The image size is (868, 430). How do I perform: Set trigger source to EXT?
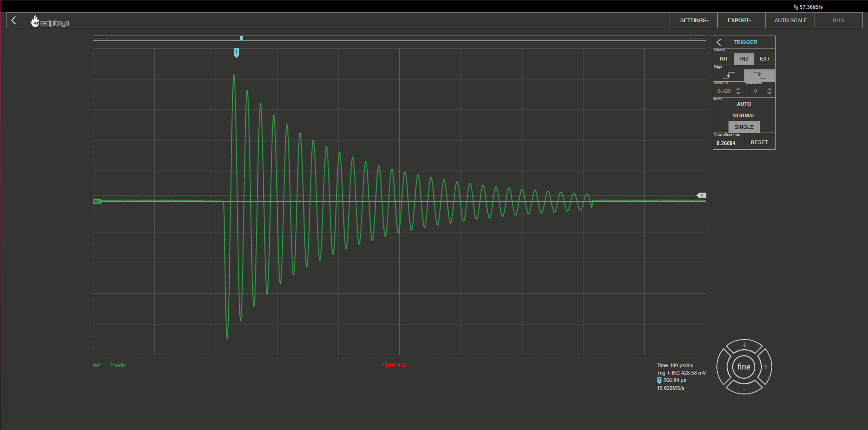click(x=765, y=59)
